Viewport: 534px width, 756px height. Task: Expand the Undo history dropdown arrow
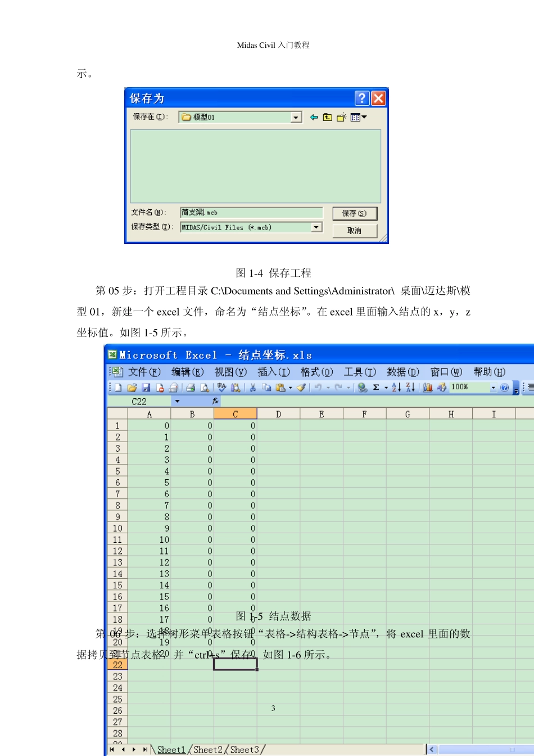click(x=328, y=388)
